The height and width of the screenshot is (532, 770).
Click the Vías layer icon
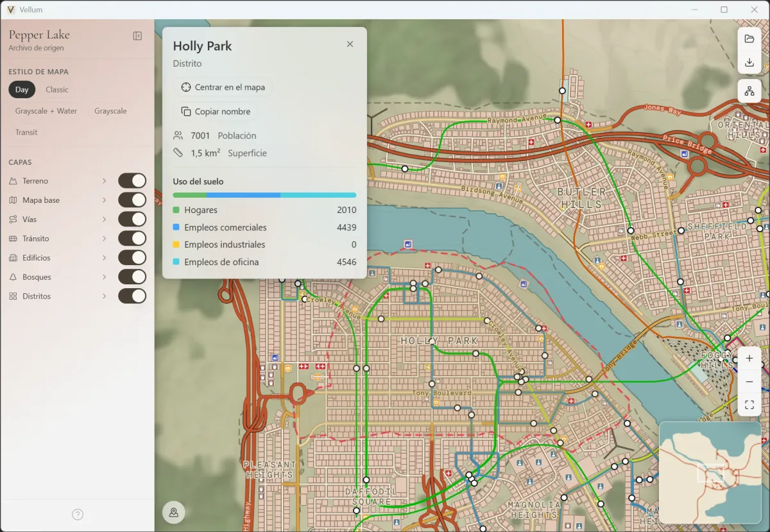point(13,219)
